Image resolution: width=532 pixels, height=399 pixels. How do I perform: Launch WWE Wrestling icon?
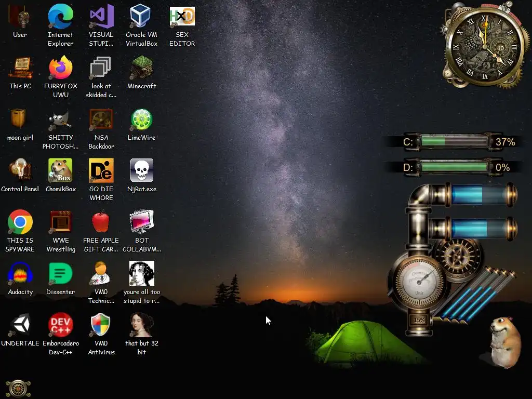point(60,222)
